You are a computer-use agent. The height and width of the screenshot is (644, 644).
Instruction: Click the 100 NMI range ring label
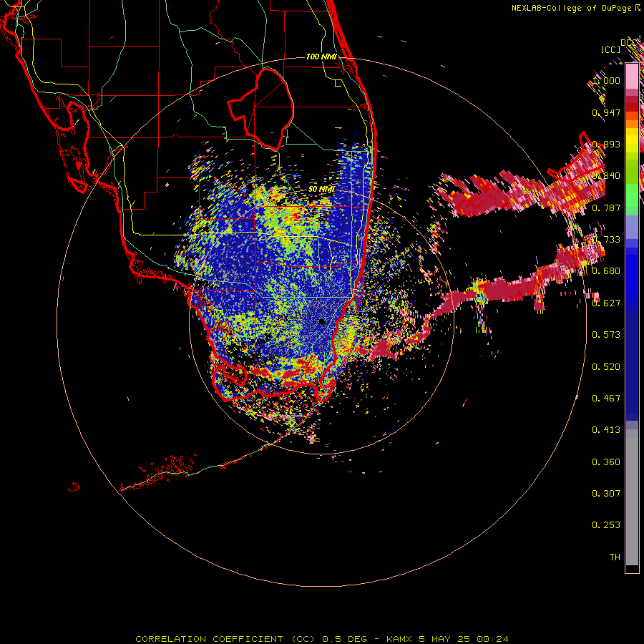[321, 57]
